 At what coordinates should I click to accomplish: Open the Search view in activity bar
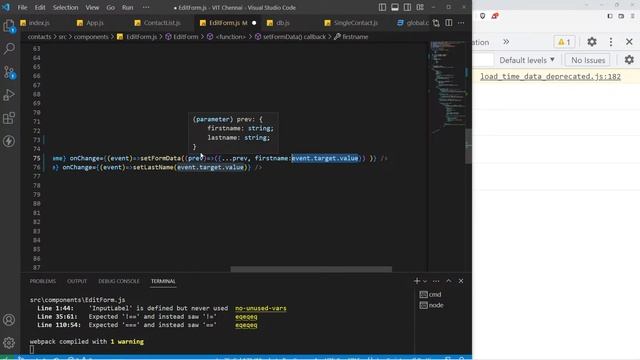pyautogui.click(x=9, y=49)
